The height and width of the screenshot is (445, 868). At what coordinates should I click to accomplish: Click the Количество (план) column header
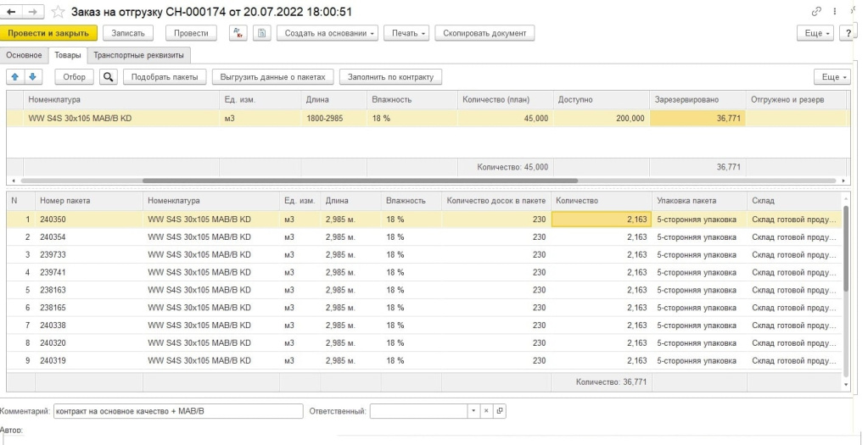506,100
